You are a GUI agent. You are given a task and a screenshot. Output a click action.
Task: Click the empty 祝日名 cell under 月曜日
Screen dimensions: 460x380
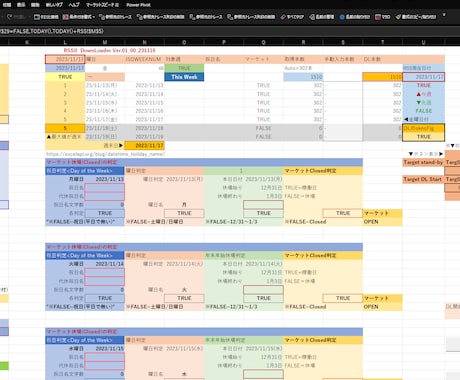(x=105, y=188)
